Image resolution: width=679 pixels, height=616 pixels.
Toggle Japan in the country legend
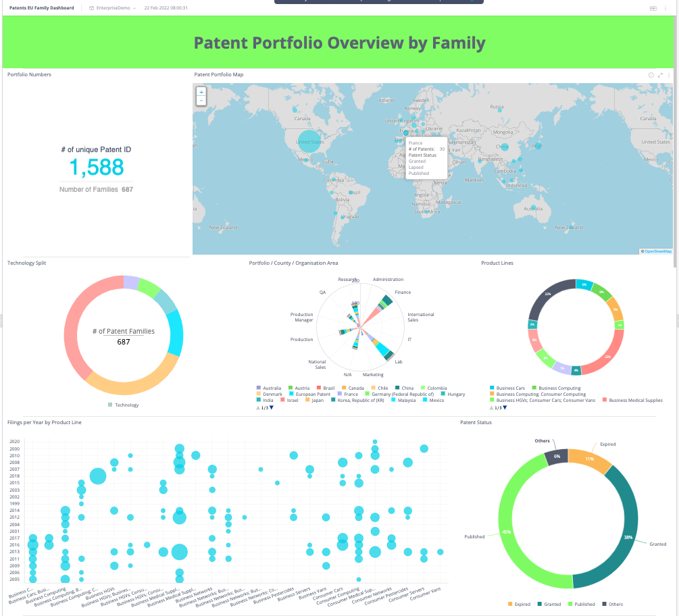[x=315, y=400]
